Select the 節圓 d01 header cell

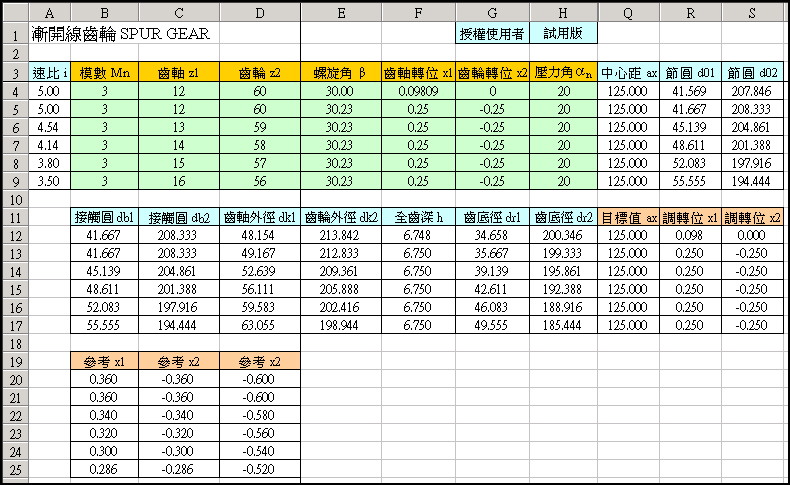(x=690, y=73)
